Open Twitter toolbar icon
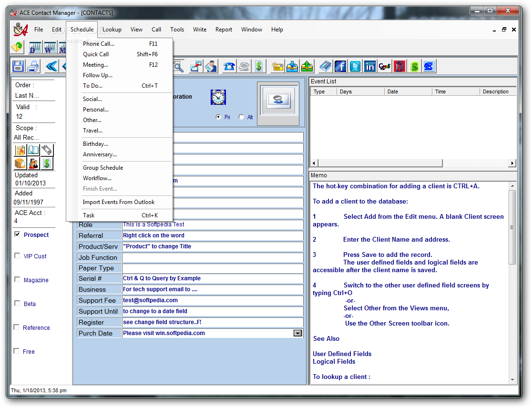This screenshot has width=532, height=408. [355, 66]
